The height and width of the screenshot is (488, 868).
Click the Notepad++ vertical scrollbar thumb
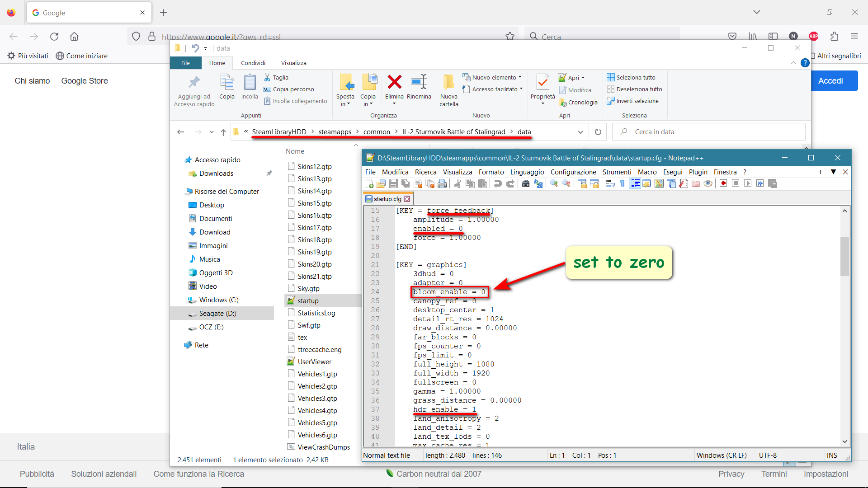click(844, 255)
